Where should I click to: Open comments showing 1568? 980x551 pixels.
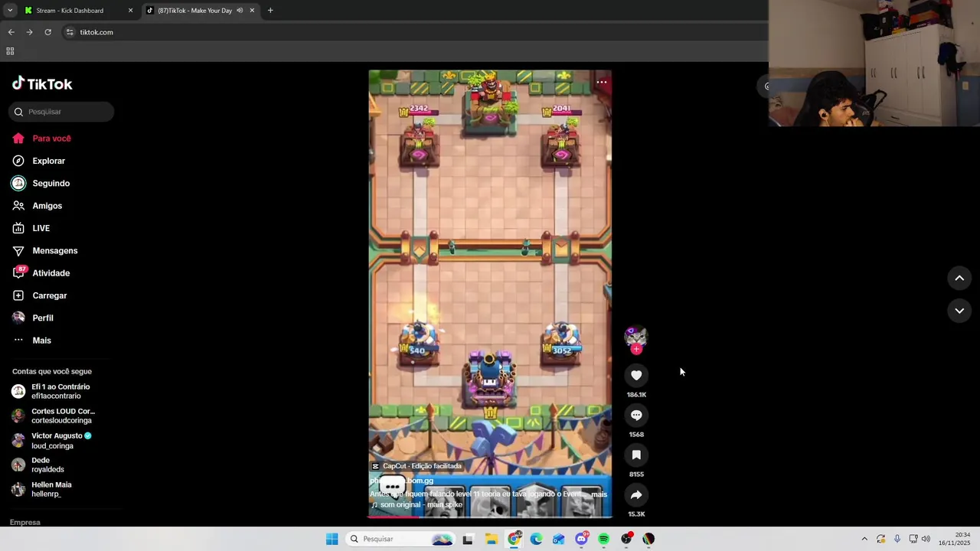click(x=636, y=415)
